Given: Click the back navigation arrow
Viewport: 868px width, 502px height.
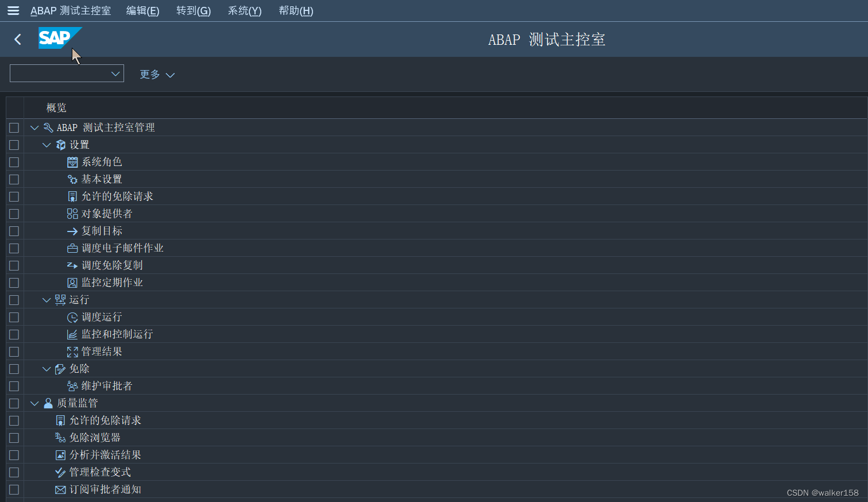Looking at the screenshot, I should (17, 38).
